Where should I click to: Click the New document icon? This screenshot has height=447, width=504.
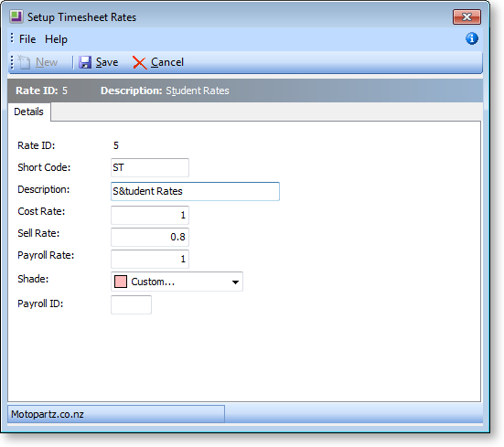click(x=24, y=62)
